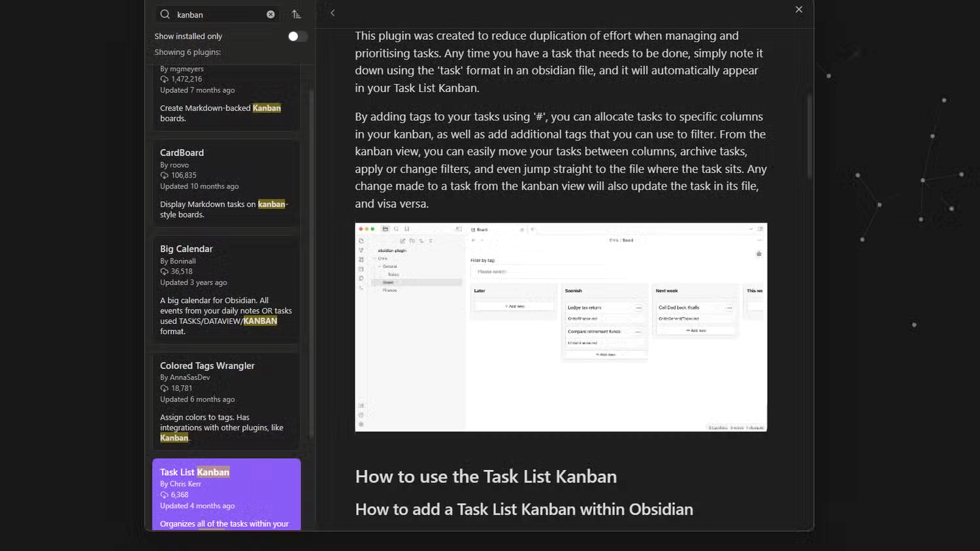Dismiss the plugin detail panel
The height and width of the screenshot is (551, 980).
coord(798,9)
